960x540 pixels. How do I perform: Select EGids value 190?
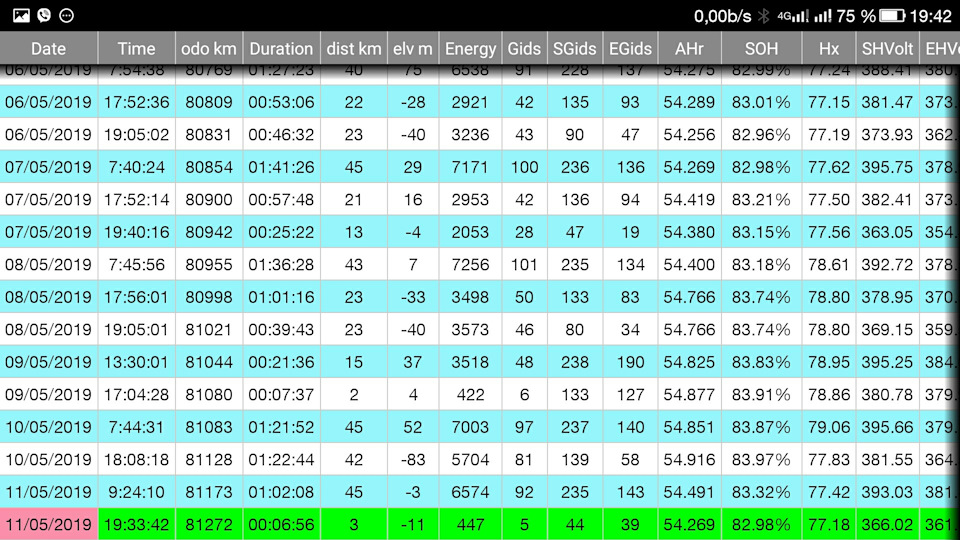(x=630, y=362)
